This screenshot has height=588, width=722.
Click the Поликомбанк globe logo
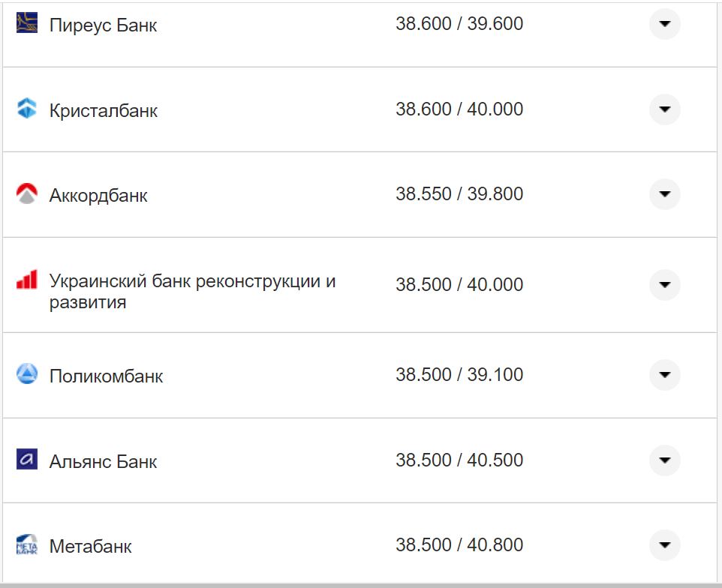pos(27,375)
